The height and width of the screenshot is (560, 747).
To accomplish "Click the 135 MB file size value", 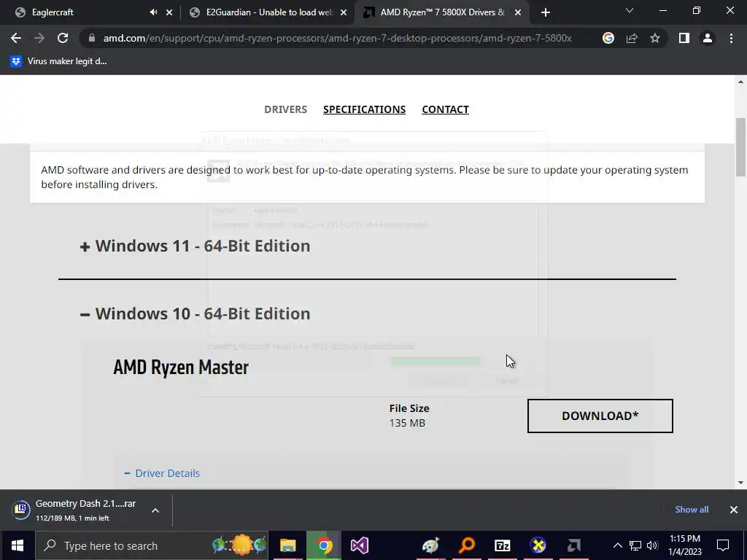I will point(407,423).
